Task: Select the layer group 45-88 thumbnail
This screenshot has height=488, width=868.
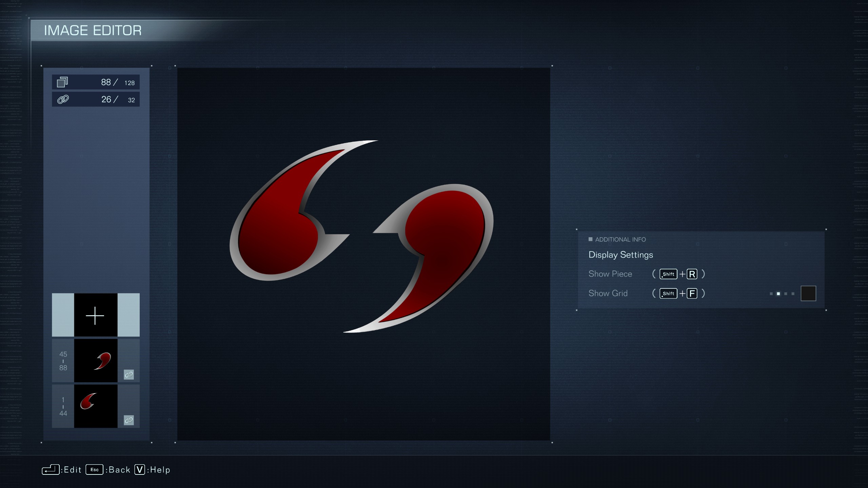Action: pos(96,361)
